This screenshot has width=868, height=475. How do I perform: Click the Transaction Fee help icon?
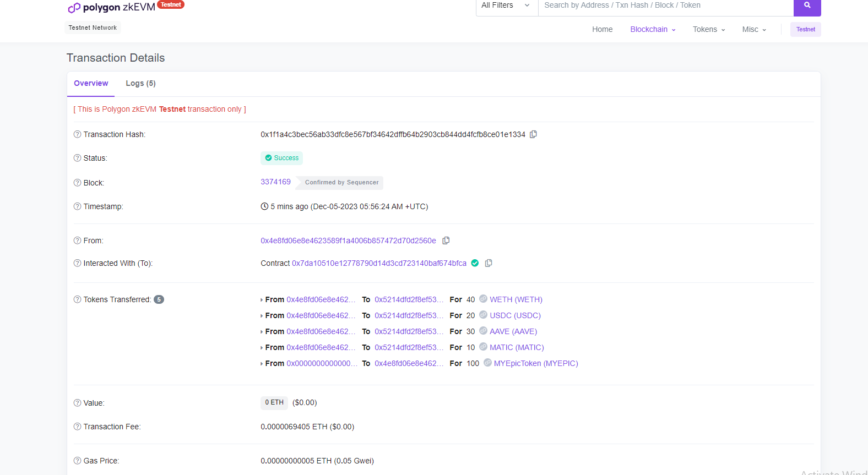pos(77,427)
